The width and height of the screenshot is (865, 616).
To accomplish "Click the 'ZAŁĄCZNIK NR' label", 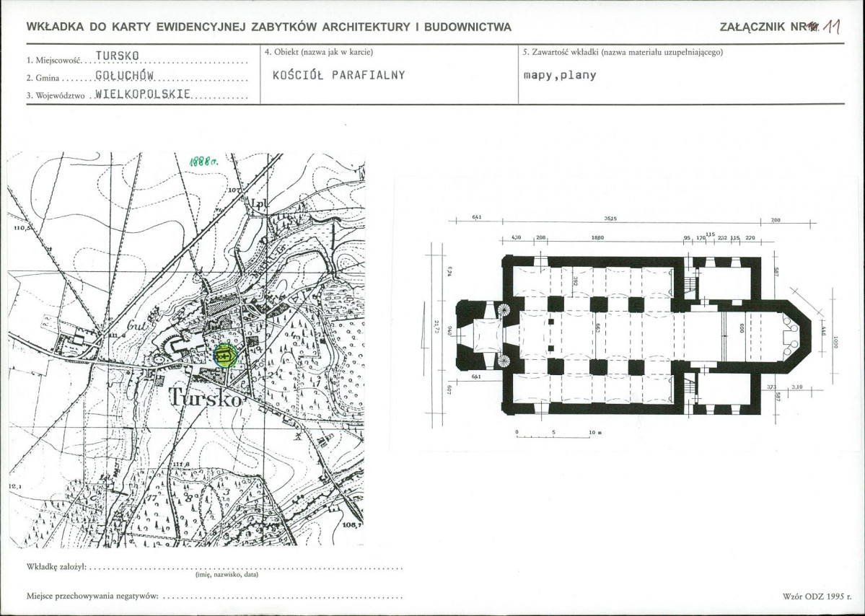I will (763, 27).
